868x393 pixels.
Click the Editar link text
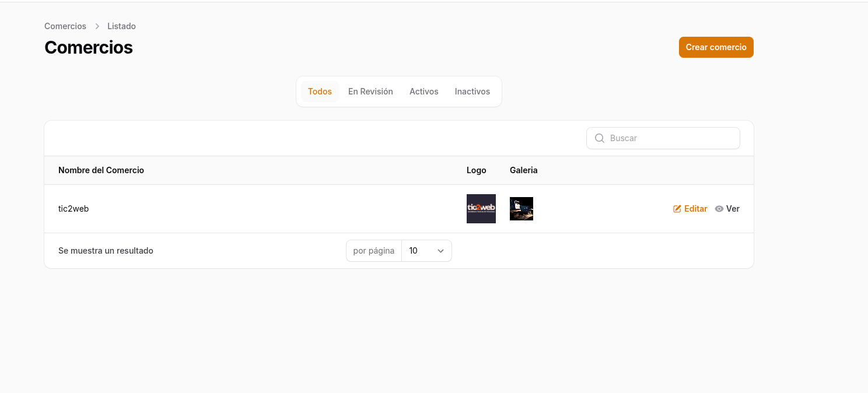click(695, 209)
